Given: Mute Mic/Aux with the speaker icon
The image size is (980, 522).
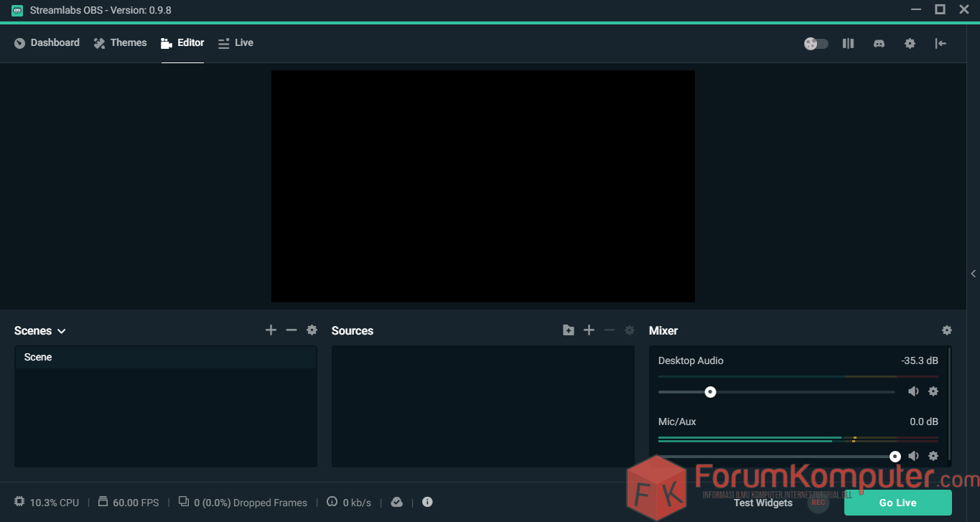Looking at the screenshot, I should coord(913,457).
